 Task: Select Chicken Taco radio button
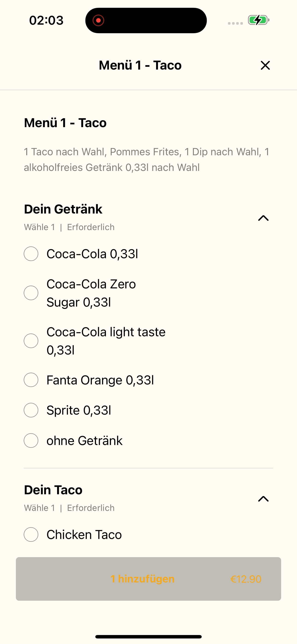pyautogui.click(x=31, y=535)
